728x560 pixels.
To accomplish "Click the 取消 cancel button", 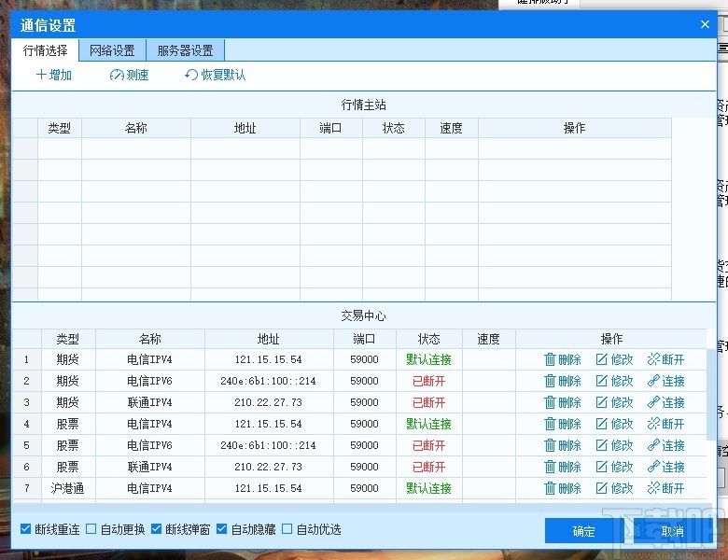I will point(673,531).
